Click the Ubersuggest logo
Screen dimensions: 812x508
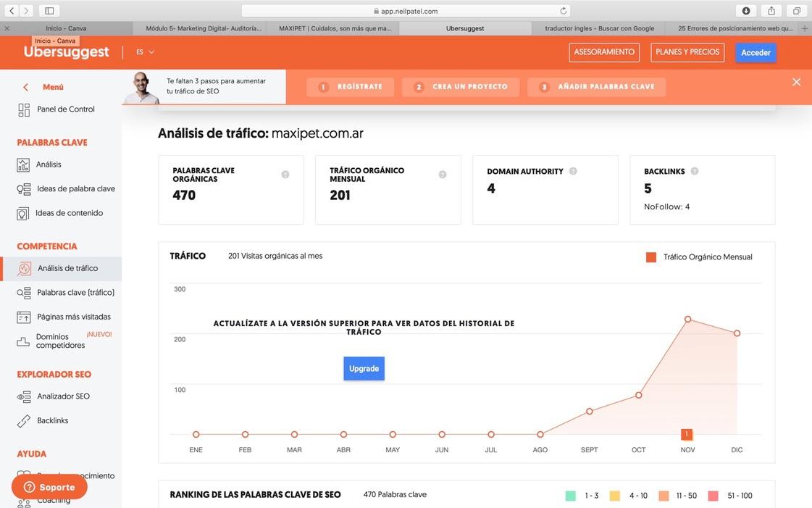[67, 51]
